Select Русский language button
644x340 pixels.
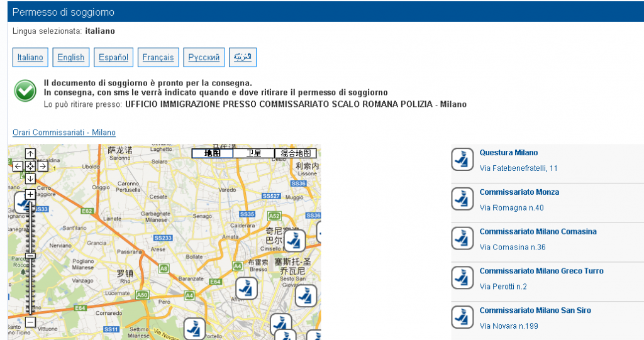204,57
